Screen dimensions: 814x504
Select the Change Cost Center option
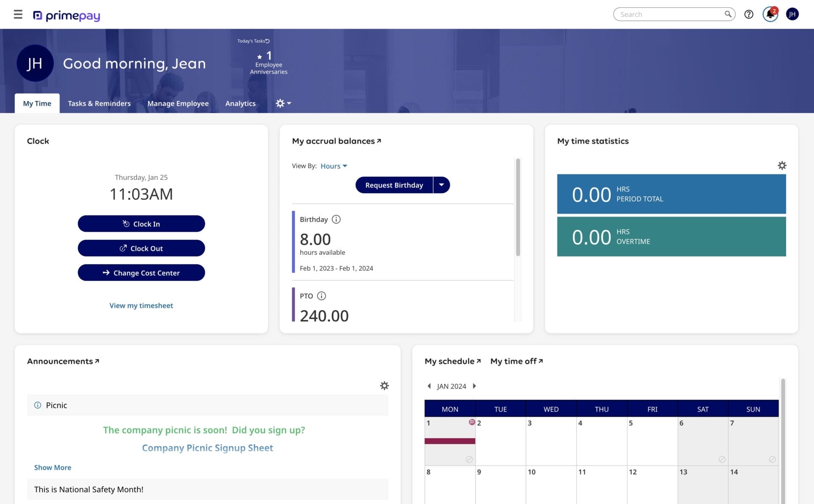click(141, 272)
